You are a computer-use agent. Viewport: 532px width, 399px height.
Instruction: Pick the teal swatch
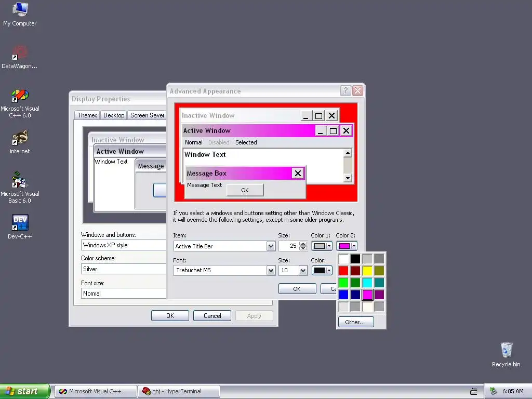point(379,283)
